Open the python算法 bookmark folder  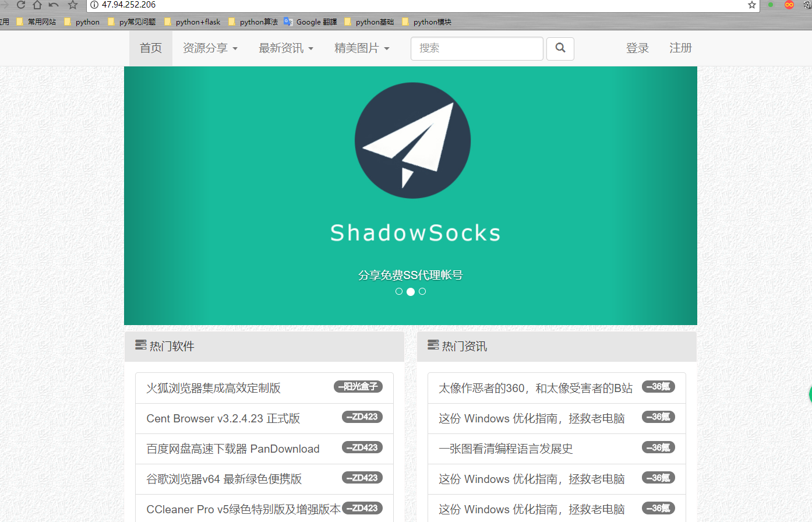(x=253, y=22)
